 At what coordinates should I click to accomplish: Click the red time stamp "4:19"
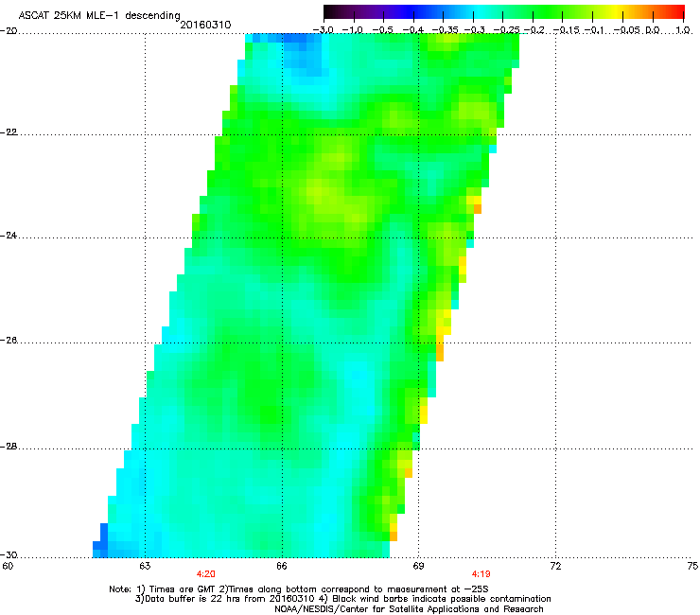coord(481,574)
